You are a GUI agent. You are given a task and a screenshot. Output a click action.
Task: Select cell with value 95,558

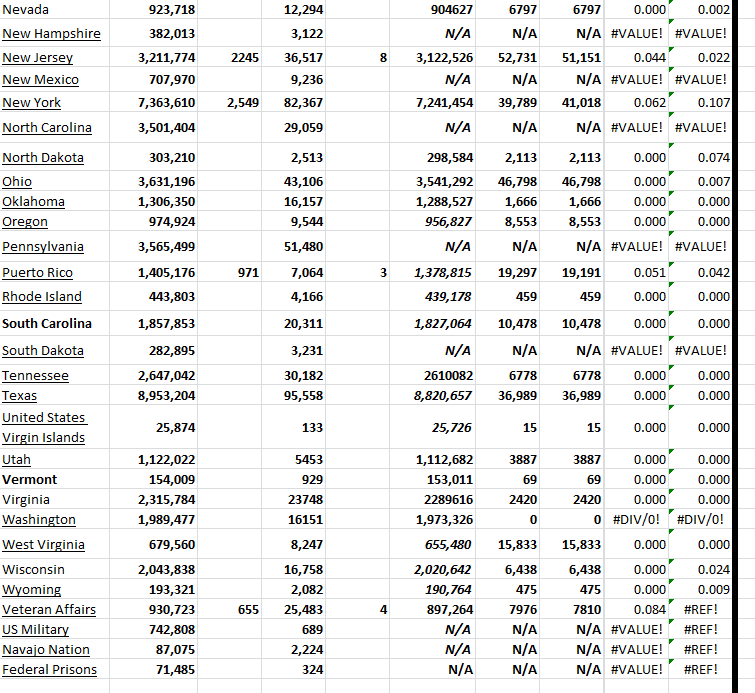click(x=294, y=396)
